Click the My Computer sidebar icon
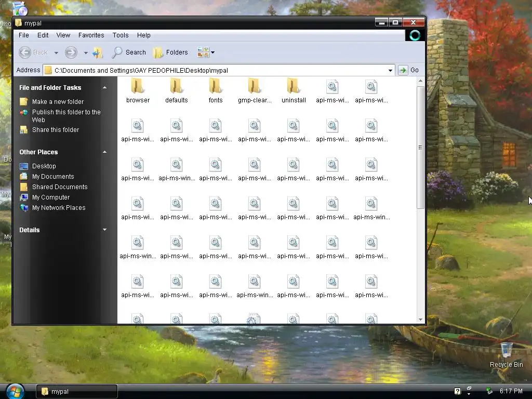The width and height of the screenshot is (532, 399). click(x=24, y=197)
